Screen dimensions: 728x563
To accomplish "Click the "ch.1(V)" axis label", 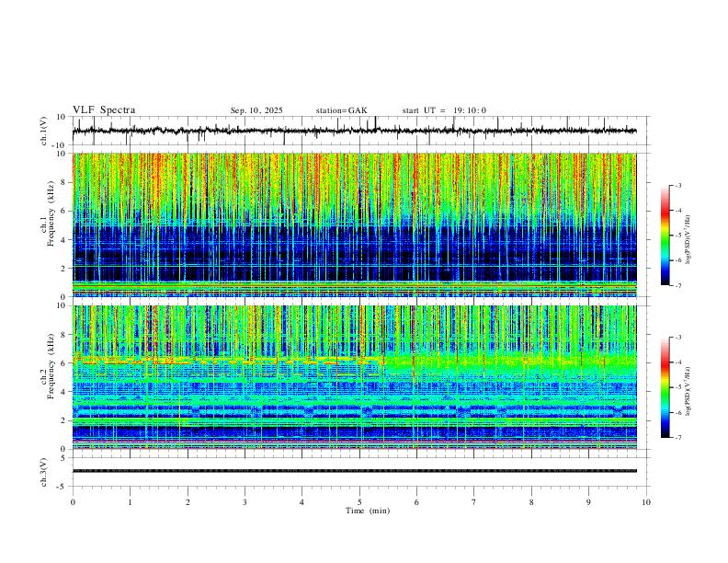I will [44, 131].
